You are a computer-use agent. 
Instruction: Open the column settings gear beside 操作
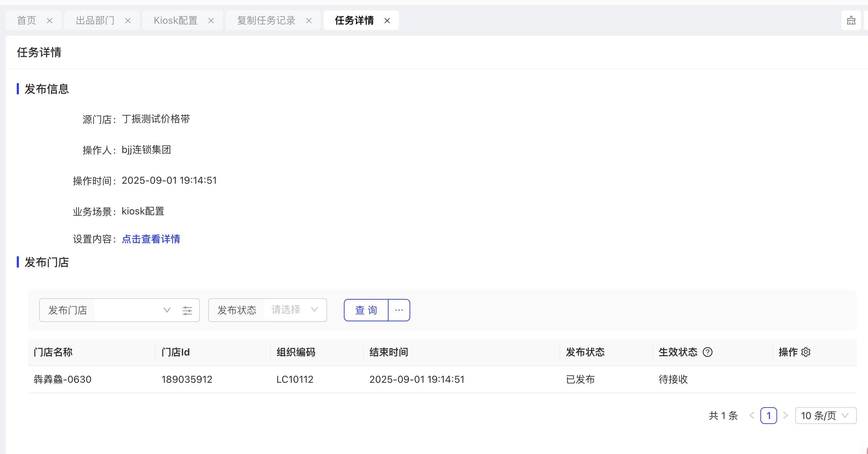(x=806, y=352)
